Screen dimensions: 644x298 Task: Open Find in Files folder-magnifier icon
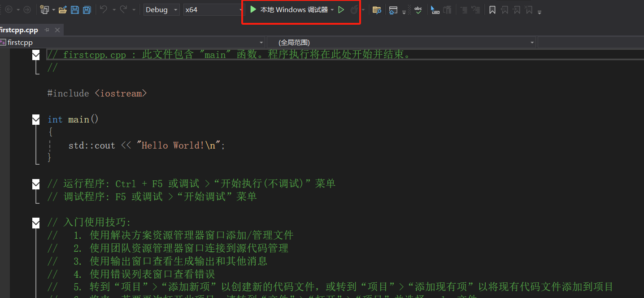[x=377, y=10]
